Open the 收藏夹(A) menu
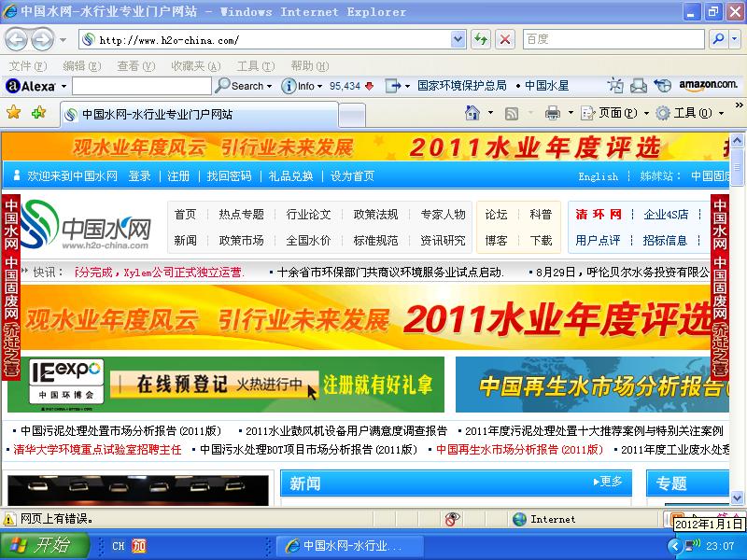Screen dimensions: 747x560 (x=196, y=66)
